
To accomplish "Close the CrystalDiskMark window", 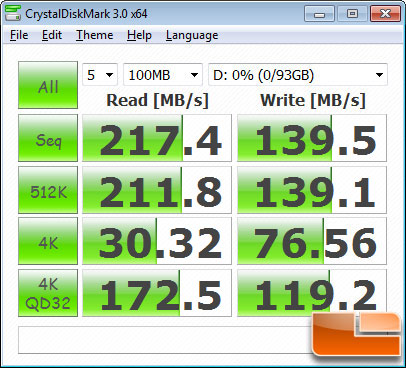I will pyautogui.click(x=385, y=14).
